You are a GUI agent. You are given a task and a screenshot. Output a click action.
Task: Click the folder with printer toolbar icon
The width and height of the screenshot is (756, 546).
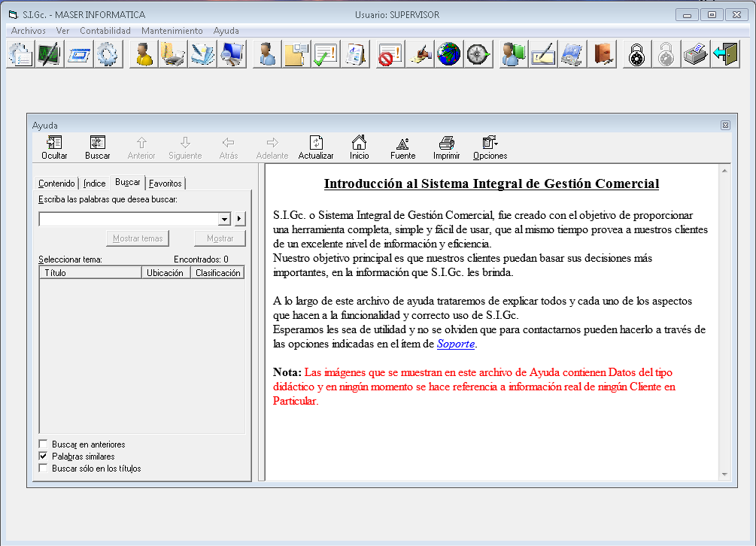(173, 54)
